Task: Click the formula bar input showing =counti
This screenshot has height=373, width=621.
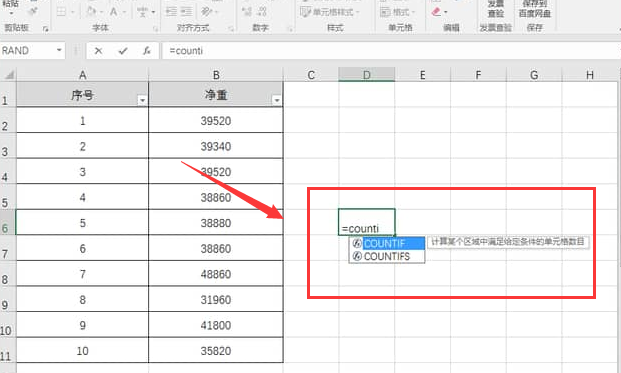Action: pyautogui.click(x=390, y=51)
